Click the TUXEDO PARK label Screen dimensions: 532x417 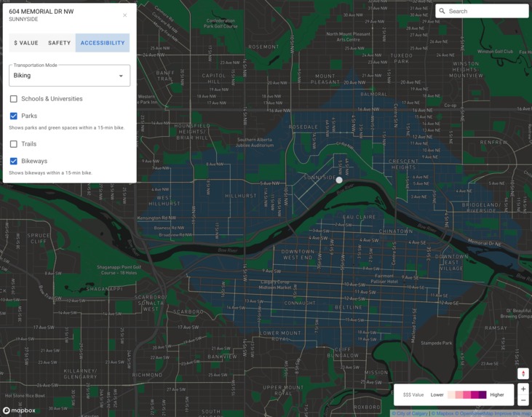(402, 58)
